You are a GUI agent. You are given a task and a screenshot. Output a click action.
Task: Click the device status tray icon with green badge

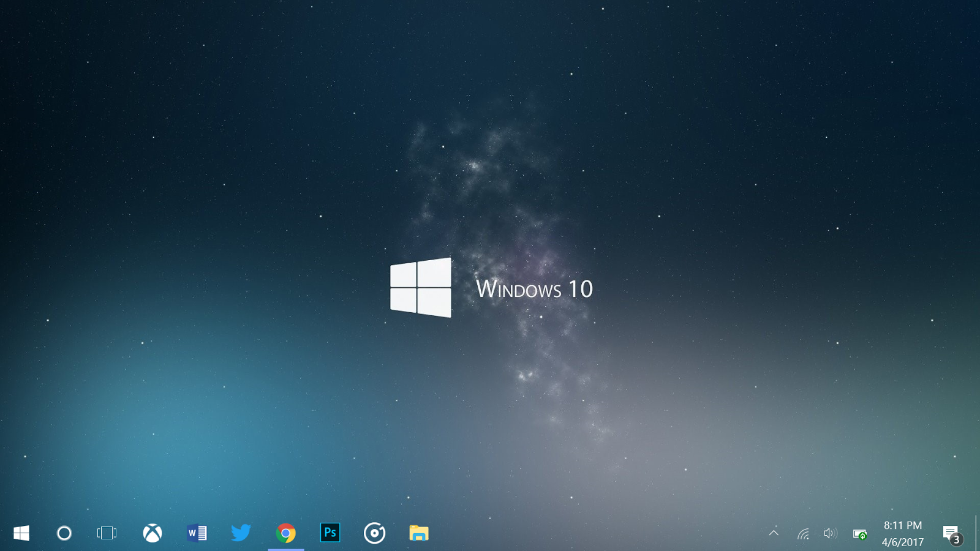pos(860,534)
